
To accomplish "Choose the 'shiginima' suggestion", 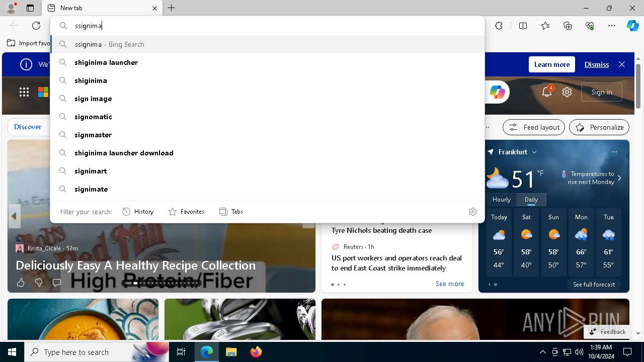I will pyautogui.click(x=267, y=80).
